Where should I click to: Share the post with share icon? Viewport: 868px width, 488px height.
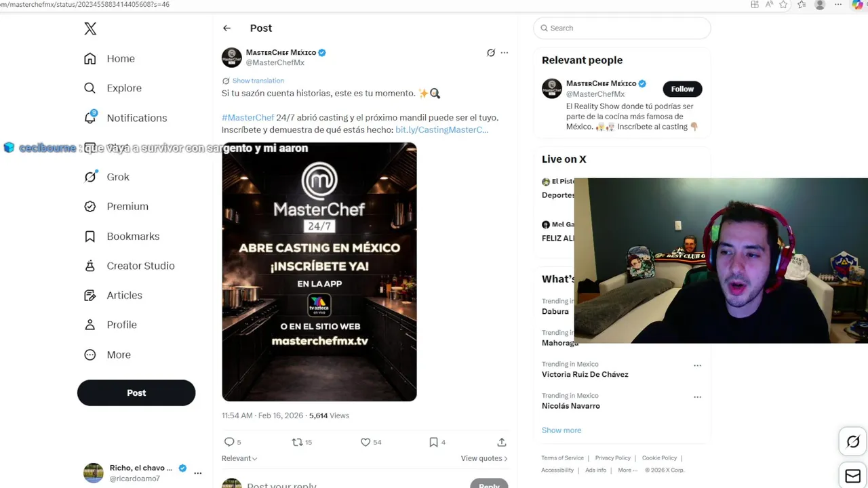pyautogui.click(x=502, y=442)
